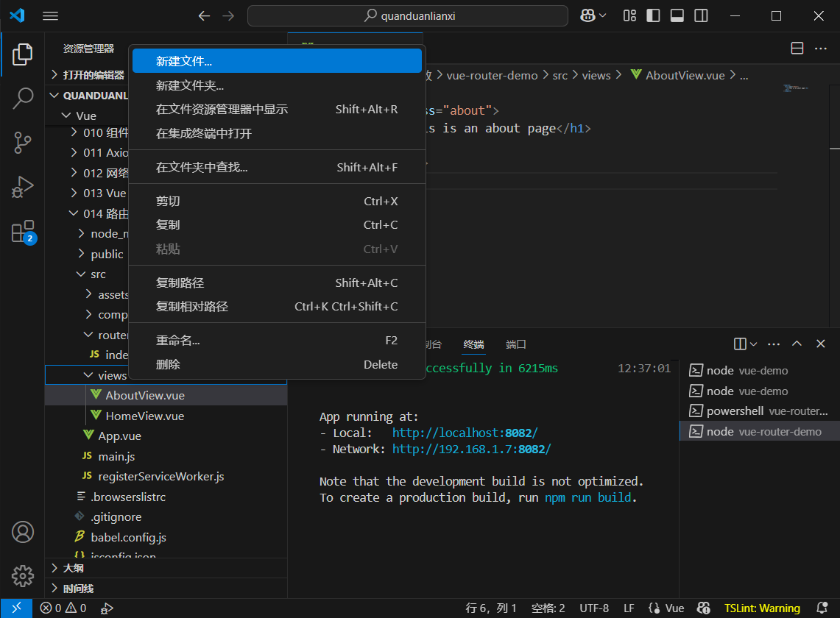The height and width of the screenshot is (618, 840).
Task: Open the localhost:8082 link in terminal
Action: coord(465,433)
